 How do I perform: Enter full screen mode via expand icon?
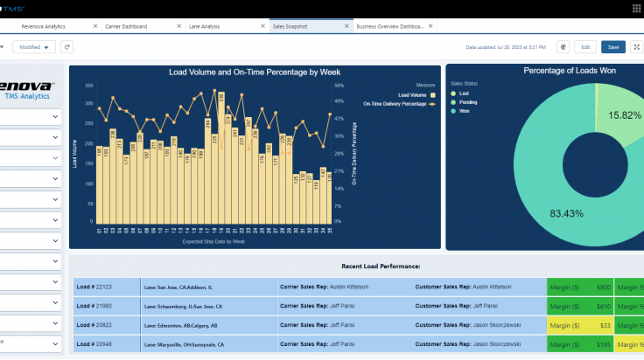click(637, 46)
